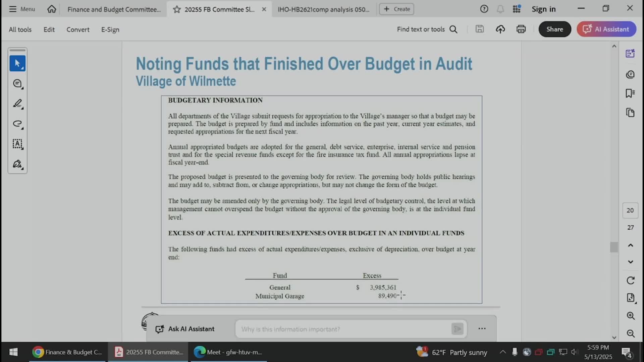This screenshot has height=362, width=644.
Task: Choose the Select arrow tool
Action: click(17, 63)
